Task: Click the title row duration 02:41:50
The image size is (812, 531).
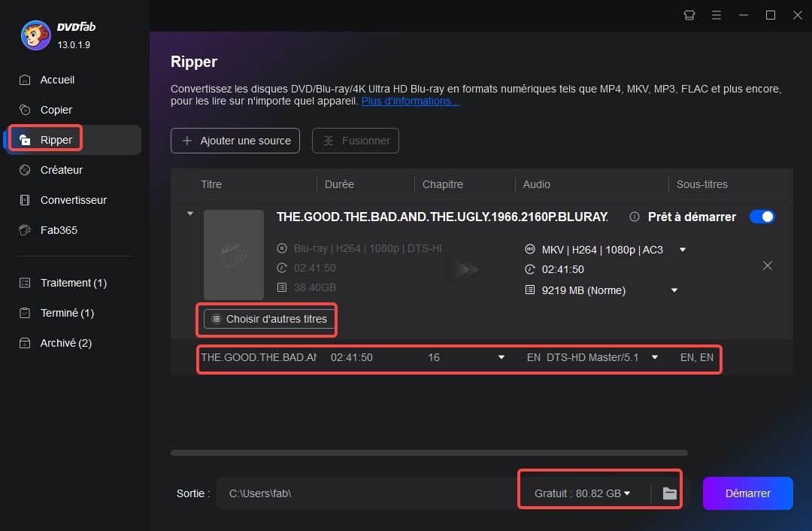Action: click(x=352, y=357)
